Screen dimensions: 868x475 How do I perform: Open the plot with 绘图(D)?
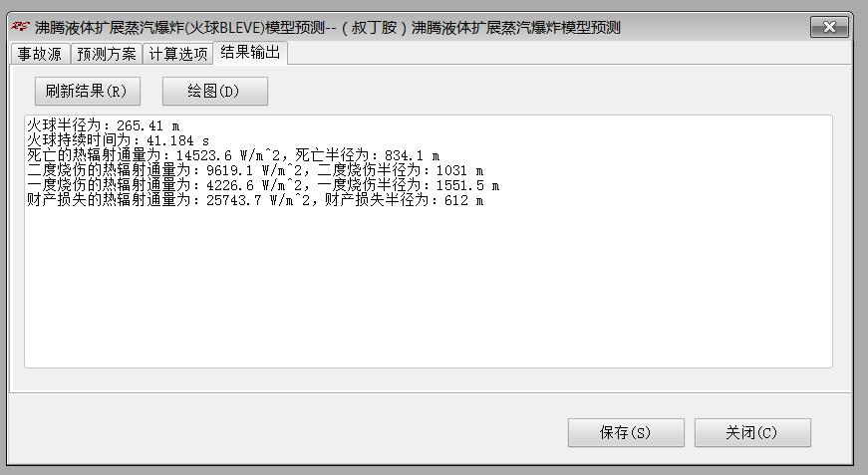(x=215, y=92)
